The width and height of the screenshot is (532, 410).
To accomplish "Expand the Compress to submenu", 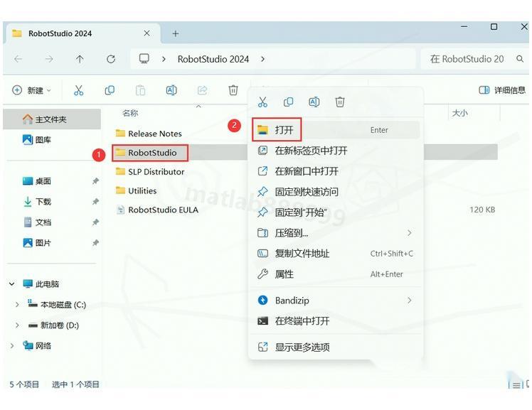I will pos(336,233).
